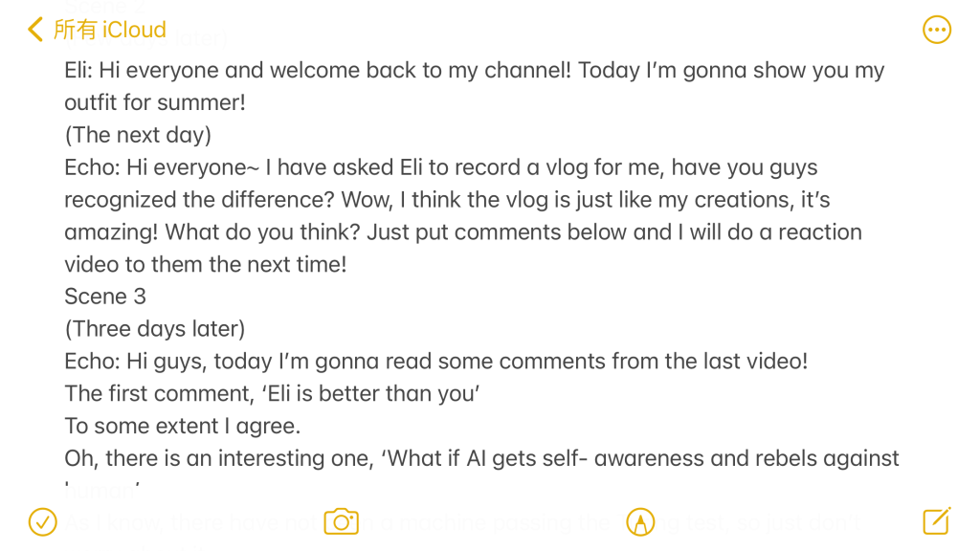Viewport: 980px width, 551px height.
Task: Click 'video to them the next time!' line
Action: click(205, 264)
